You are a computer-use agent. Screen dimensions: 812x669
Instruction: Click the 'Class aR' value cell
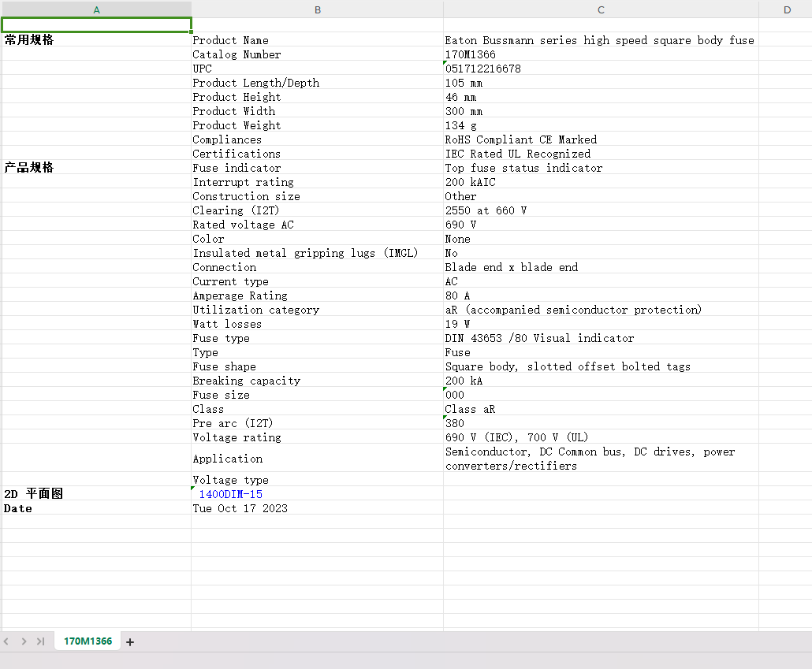click(601, 408)
